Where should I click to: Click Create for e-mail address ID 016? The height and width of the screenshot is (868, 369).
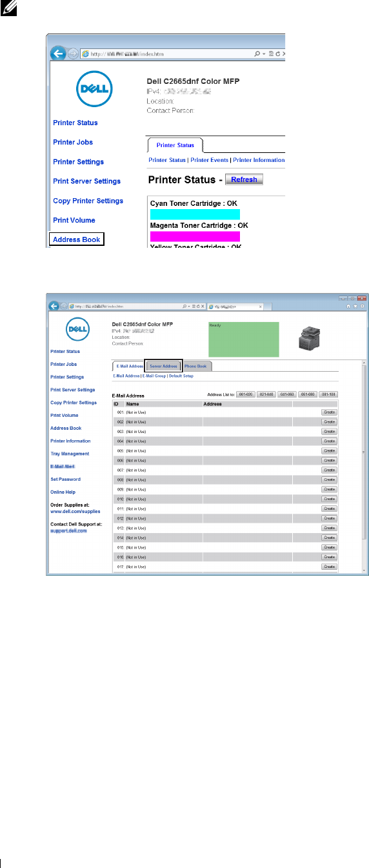click(330, 557)
